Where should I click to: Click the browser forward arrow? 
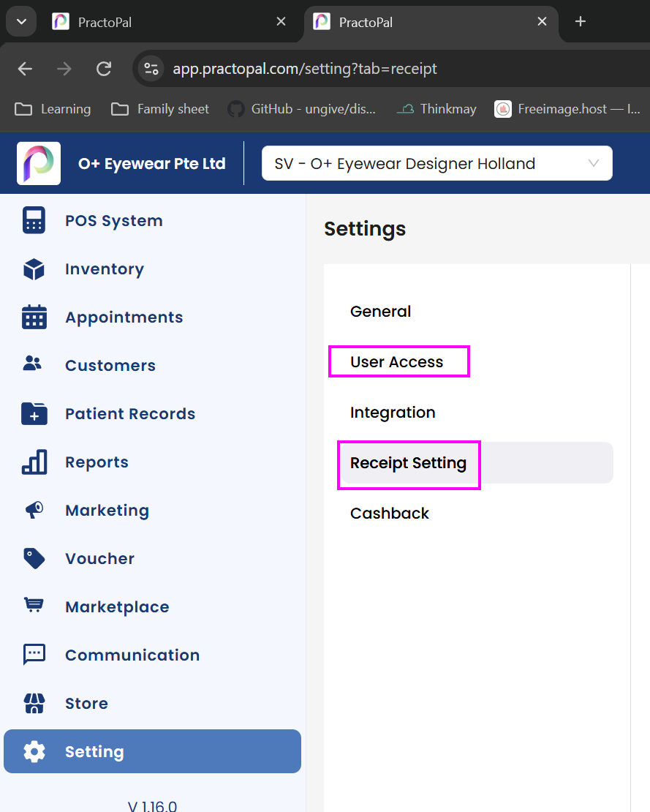(x=64, y=68)
